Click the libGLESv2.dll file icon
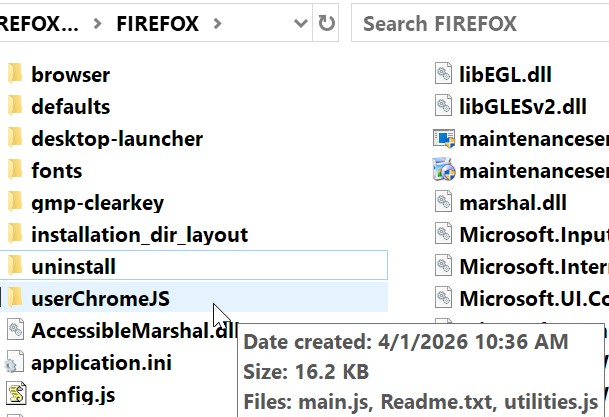Viewport: 609px width, 417px height. pos(445,106)
